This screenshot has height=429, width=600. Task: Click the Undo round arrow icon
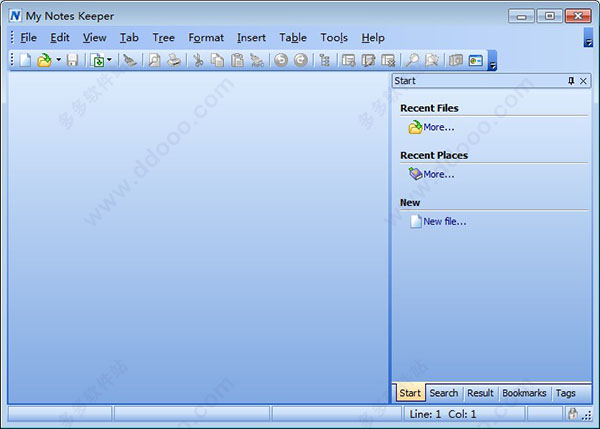click(x=281, y=60)
